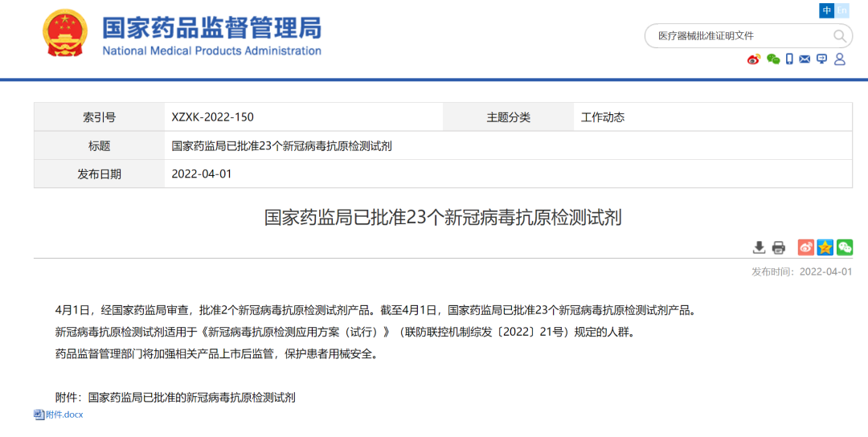The image size is (868, 437).
Task: Click the national emblem logo
Action: 67,35
